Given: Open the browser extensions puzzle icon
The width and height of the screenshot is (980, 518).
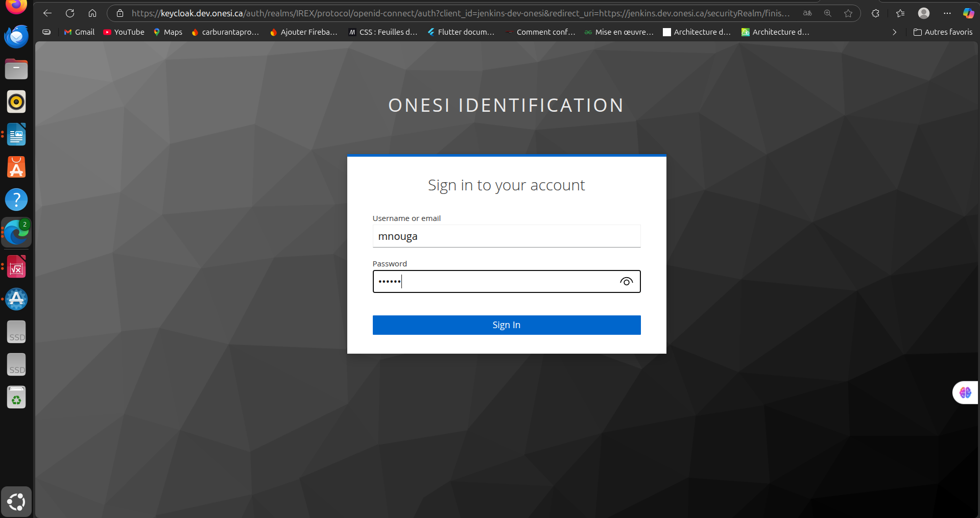Looking at the screenshot, I should coord(875,13).
